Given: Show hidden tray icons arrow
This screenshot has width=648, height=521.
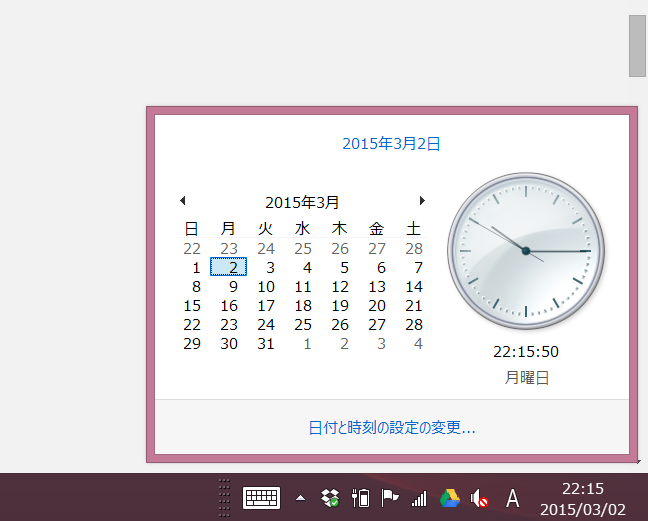Looking at the screenshot, I should tap(300, 498).
